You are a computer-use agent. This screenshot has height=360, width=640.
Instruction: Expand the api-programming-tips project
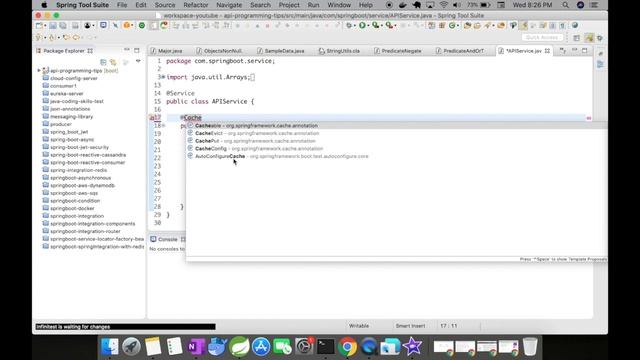pyautogui.click(x=39, y=71)
